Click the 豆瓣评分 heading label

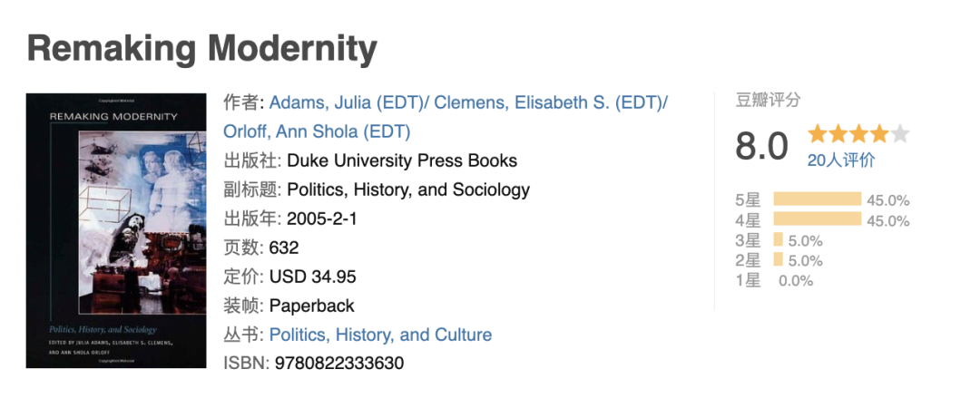coord(768,100)
